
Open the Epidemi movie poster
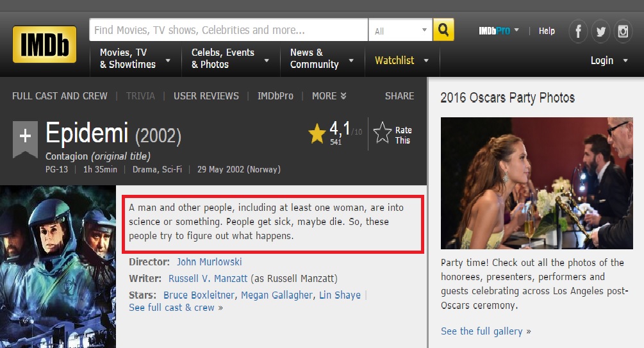click(58, 267)
